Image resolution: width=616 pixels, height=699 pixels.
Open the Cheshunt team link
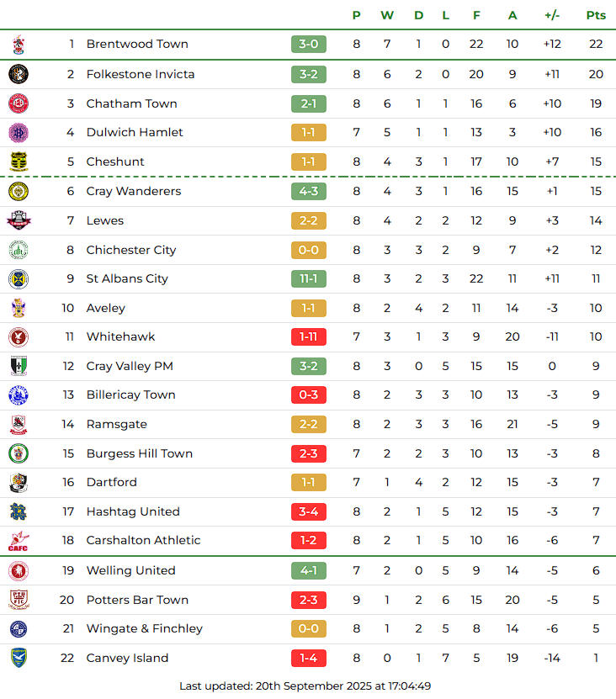click(115, 162)
